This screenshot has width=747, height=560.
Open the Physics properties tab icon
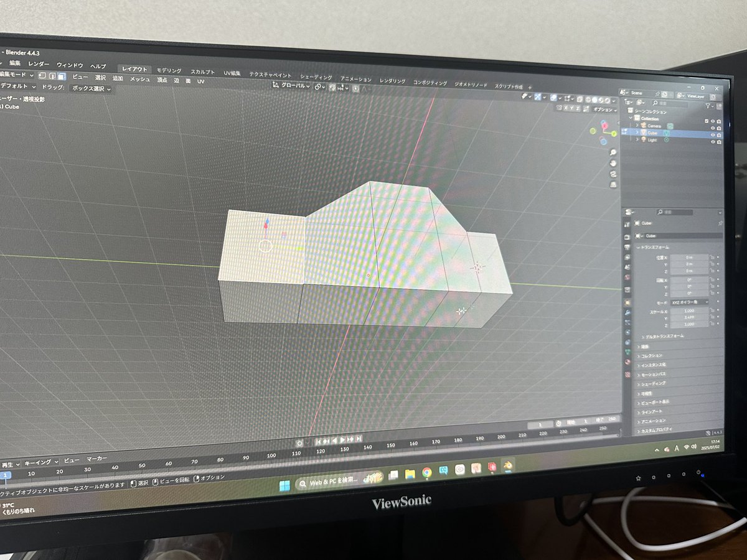(x=627, y=332)
